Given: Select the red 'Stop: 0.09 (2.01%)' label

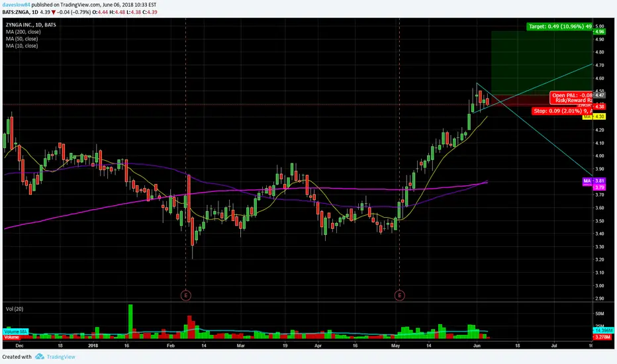Looking at the screenshot, I should (x=562, y=111).
